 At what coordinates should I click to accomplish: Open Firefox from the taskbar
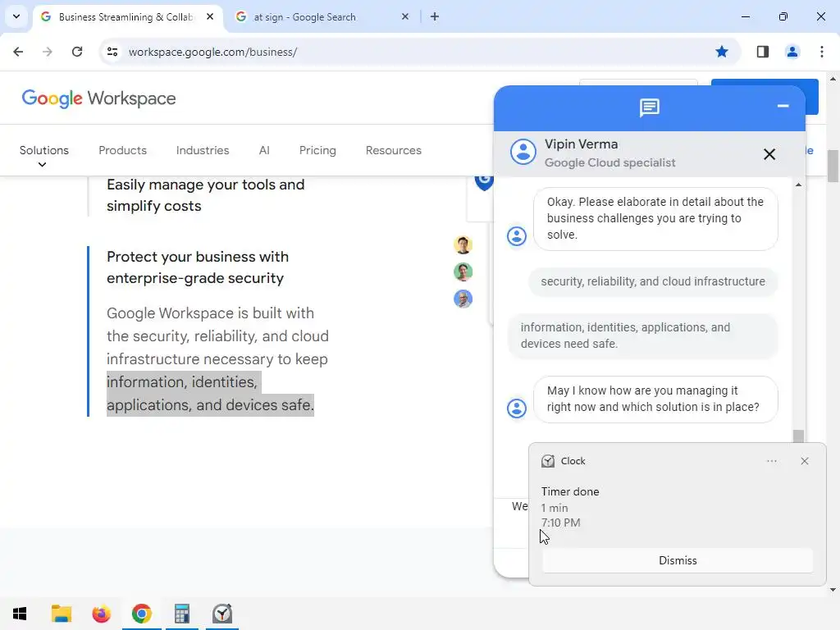pyautogui.click(x=101, y=614)
